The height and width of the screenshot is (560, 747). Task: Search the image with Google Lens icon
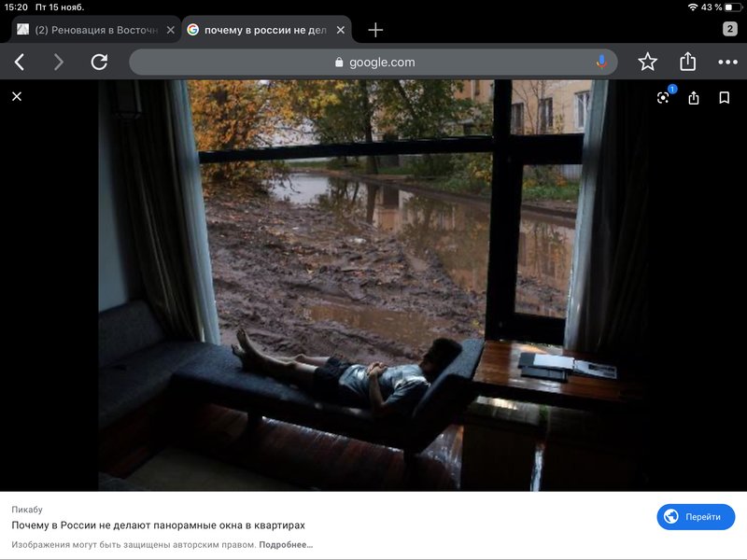click(x=663, y=98)
